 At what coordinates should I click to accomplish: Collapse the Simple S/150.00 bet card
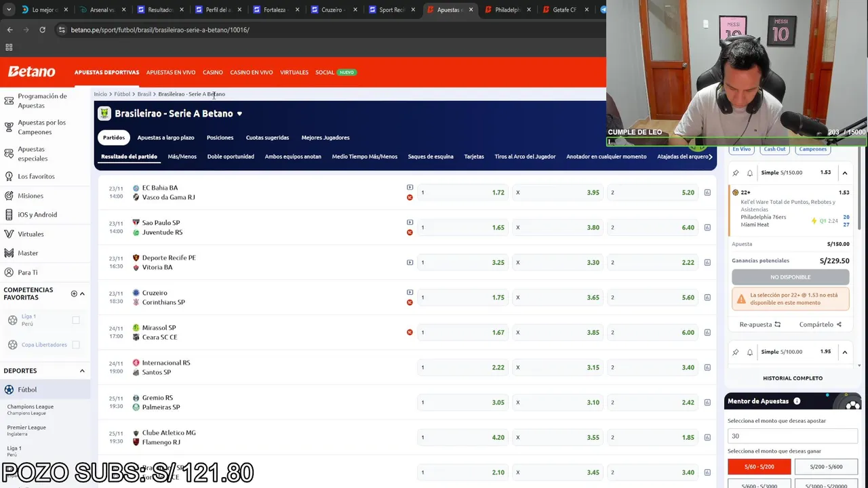point(845,173)
